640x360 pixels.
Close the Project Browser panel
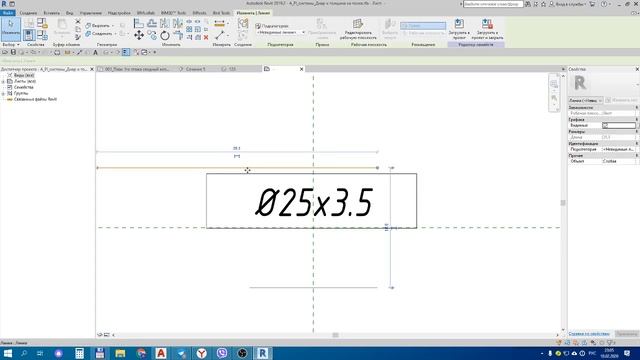click(x=91, y=69)
